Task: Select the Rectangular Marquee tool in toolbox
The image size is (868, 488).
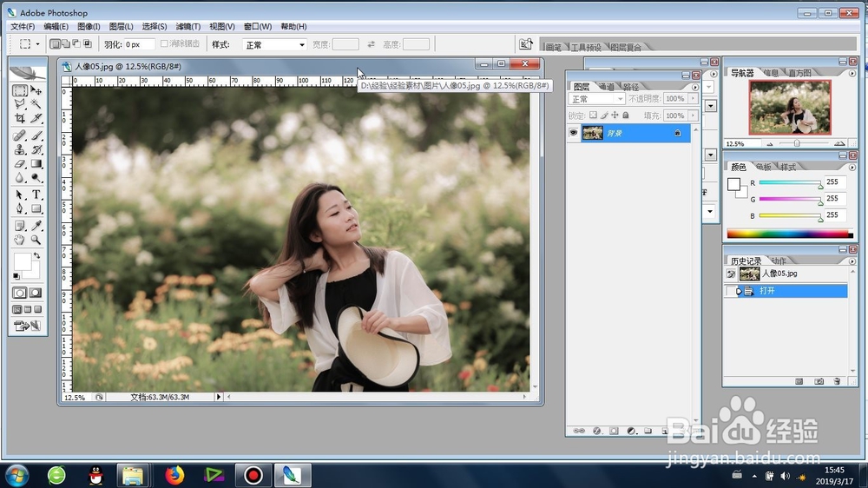Action: tap(19, 90)
